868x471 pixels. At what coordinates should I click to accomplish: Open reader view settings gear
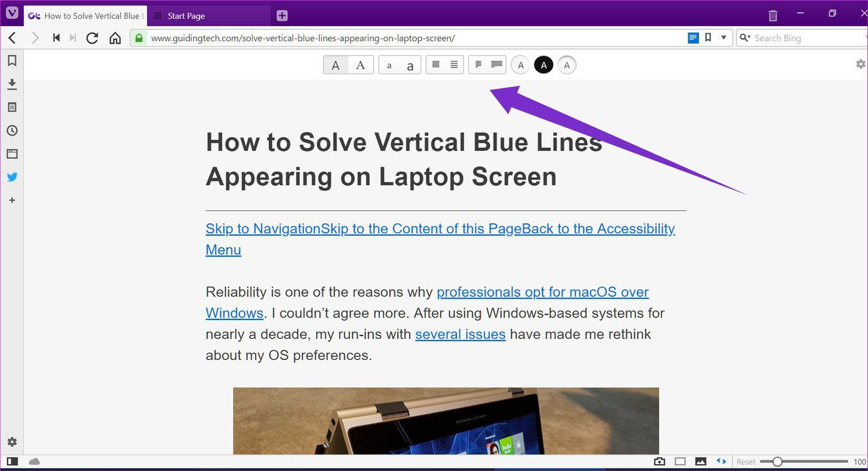point(861,64)
